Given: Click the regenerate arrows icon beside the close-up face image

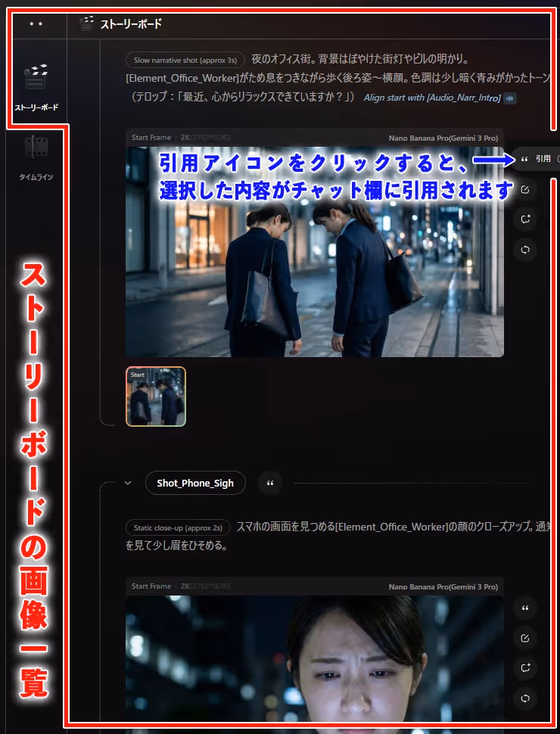Looking at the screenshot, I should point(525,698).
